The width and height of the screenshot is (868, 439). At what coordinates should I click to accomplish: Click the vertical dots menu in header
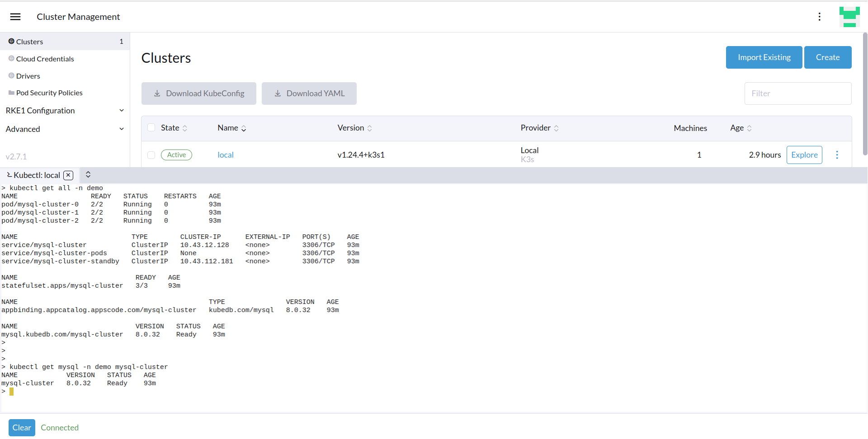click(819, 17)
